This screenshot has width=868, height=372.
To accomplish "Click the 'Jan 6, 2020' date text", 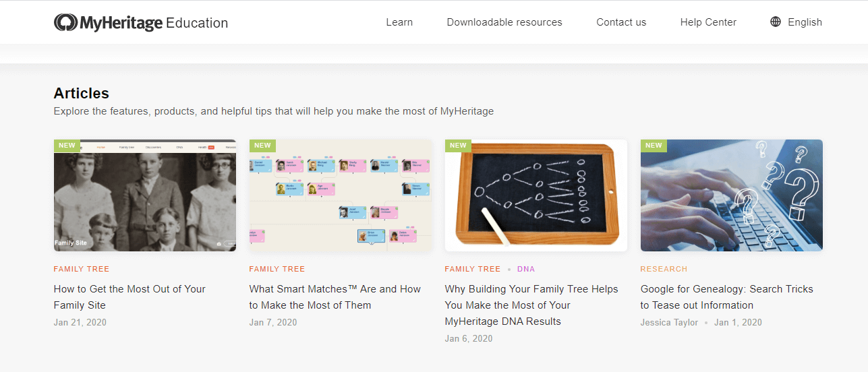I will click(x=469, y=338).
